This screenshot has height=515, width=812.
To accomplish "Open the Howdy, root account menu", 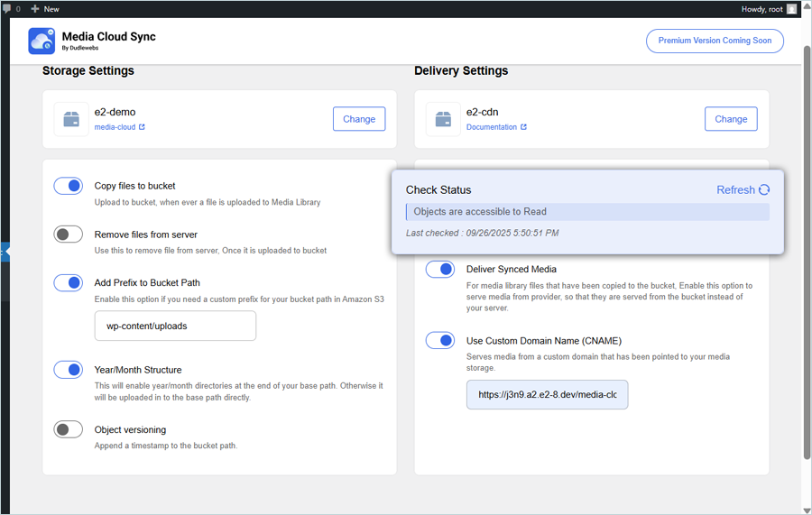I will pyautogui.click(x=762, y=9).
